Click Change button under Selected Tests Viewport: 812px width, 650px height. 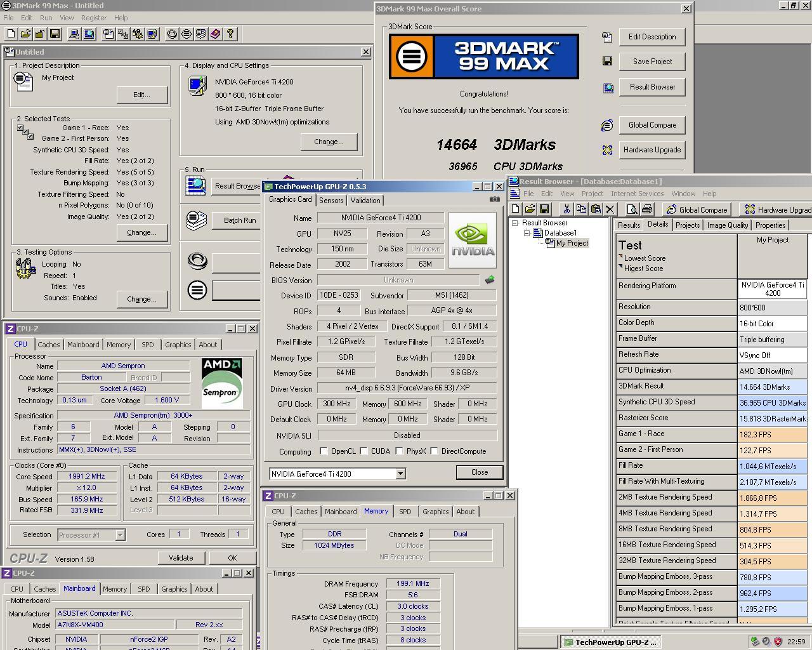point(141,232)
